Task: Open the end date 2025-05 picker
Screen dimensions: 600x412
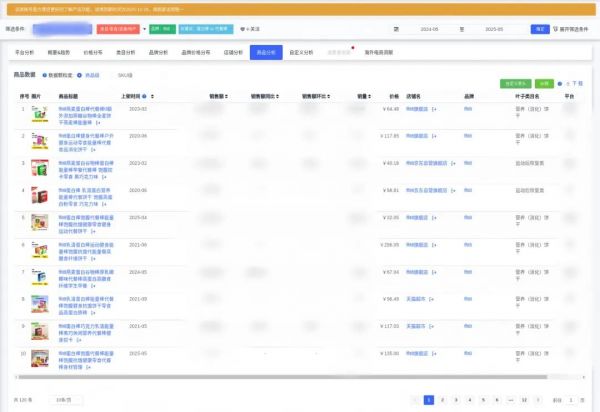Action: pos(494,29)
